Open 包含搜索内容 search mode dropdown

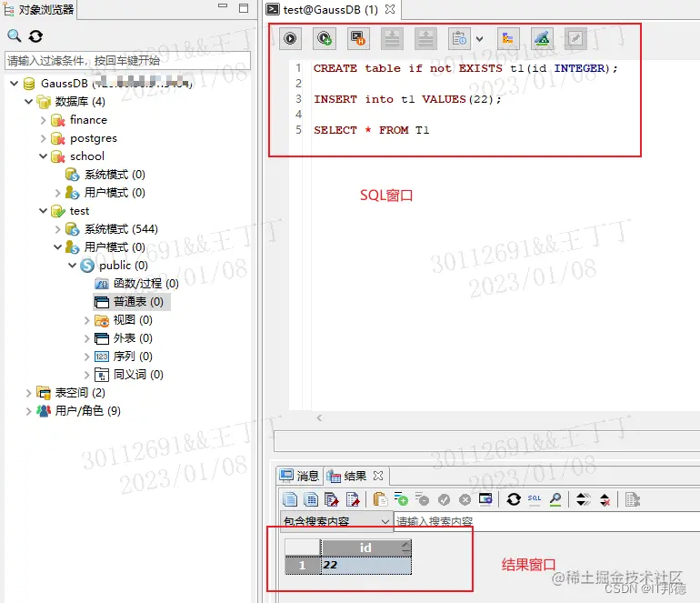point(336,521)
